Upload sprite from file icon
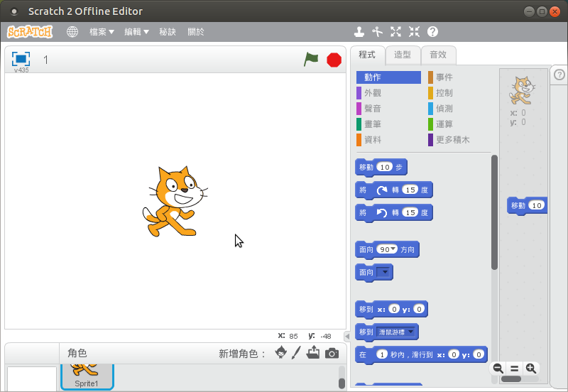 pos(313,352)
